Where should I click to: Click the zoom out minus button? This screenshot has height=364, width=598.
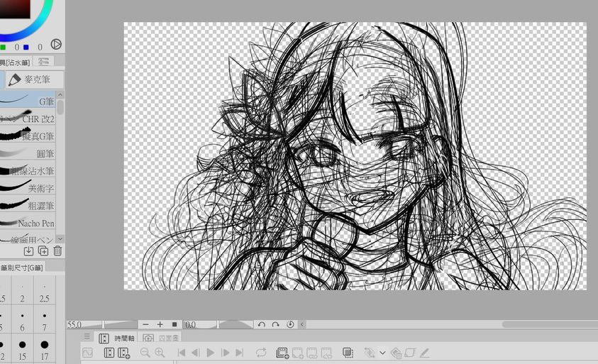coord(145,325)
